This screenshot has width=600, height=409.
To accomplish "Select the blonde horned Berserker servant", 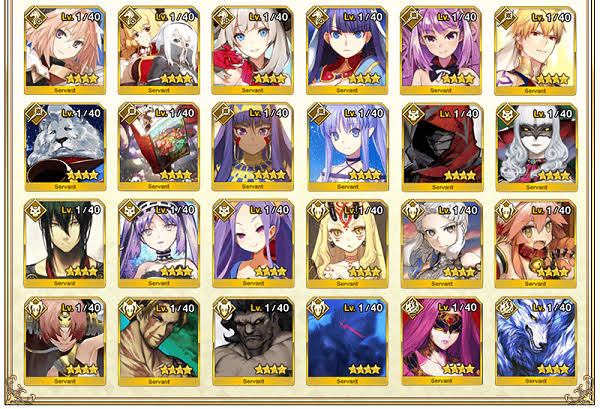I will point(347,244).
